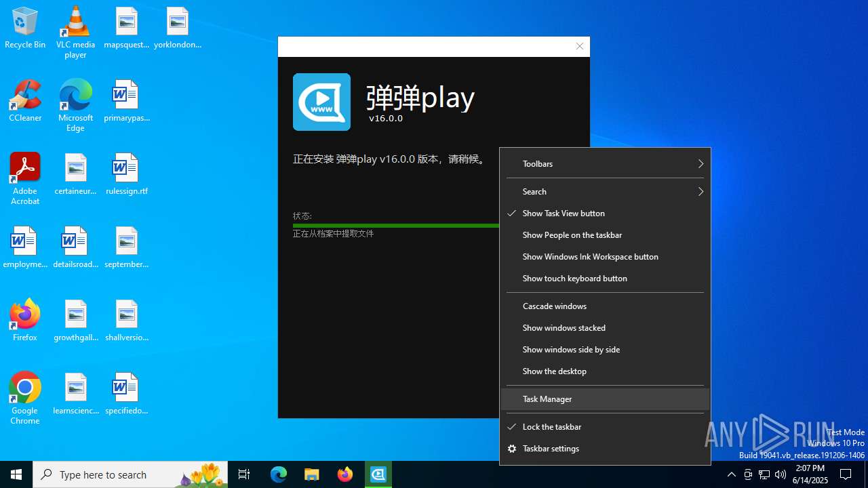
Task: Enable Show touch keyboard button
Action: [605, 278]
